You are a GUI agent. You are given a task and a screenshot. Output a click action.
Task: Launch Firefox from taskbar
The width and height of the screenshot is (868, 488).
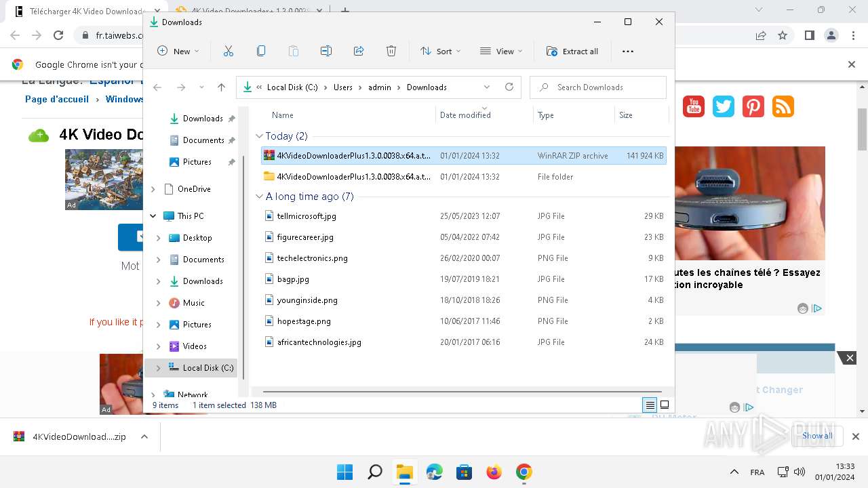(494, 472)
